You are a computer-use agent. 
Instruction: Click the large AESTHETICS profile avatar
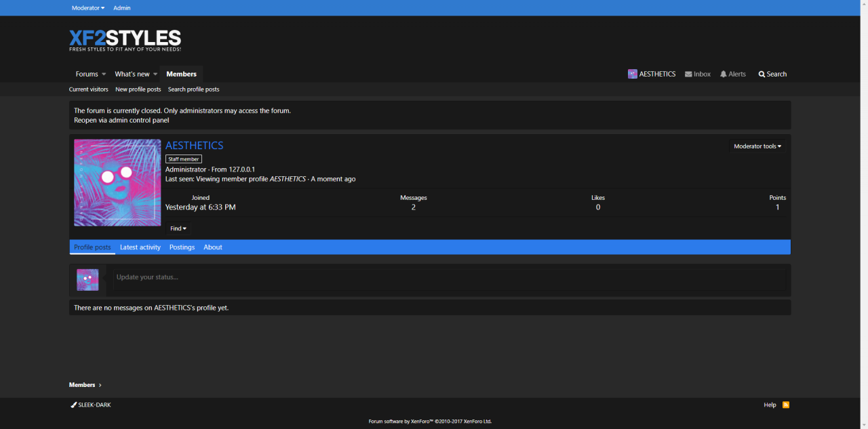point(117,183)
